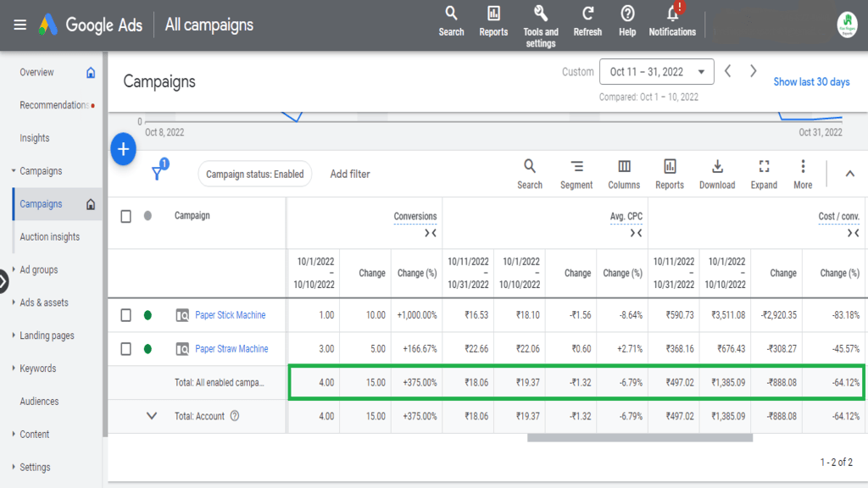This screenshot has height=488, width=868.
Task: Click blue plus new campaign button
Action: 123,149
